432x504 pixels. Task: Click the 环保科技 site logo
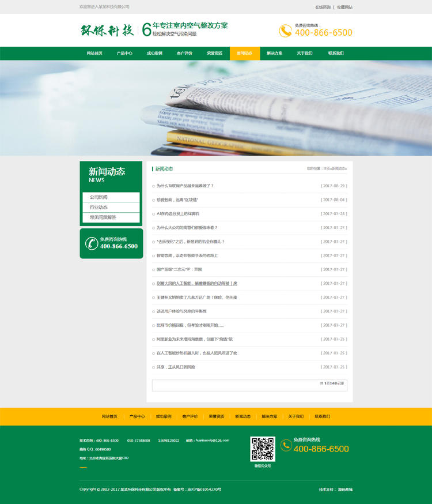point(107,31)
